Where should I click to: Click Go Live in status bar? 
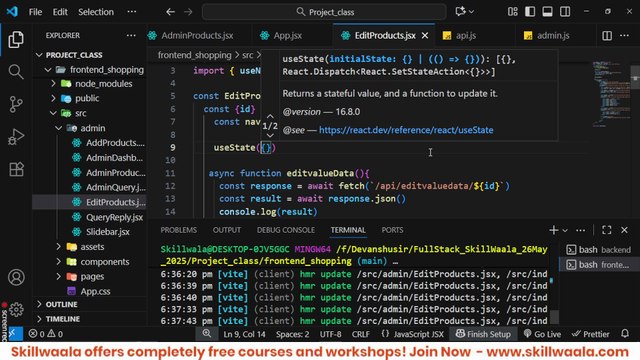(542, 334)
